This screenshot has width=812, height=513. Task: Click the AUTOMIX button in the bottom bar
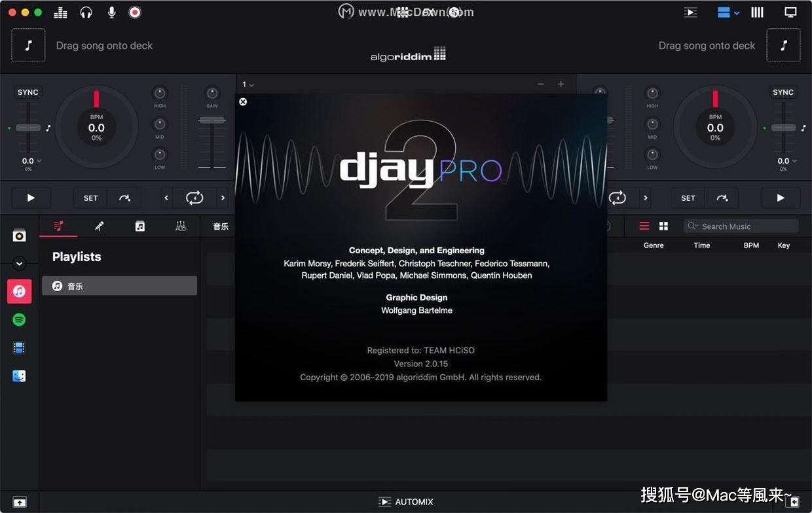[x=406, y=502]
